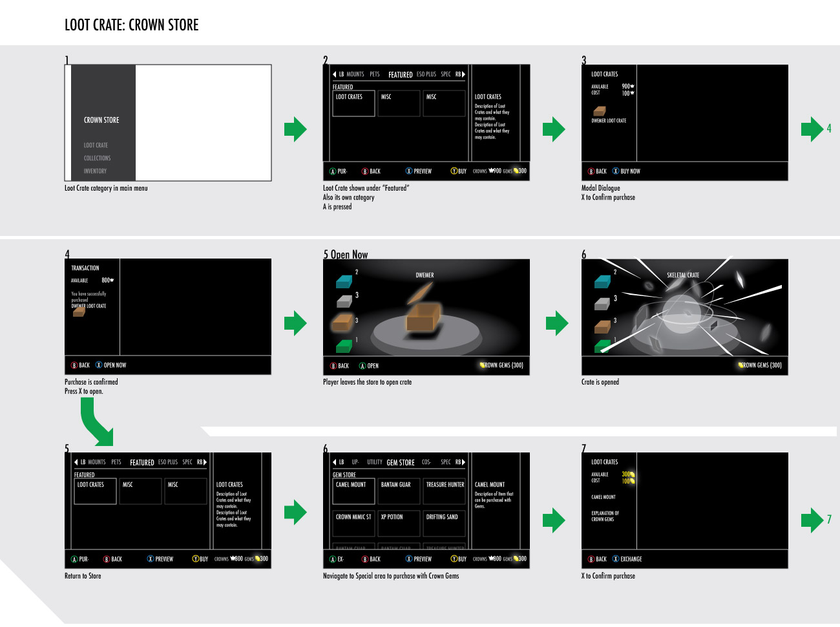Screen dimensions: 840x627
Task: Switch to the Utility tab
Action: (x=374, y=462)
